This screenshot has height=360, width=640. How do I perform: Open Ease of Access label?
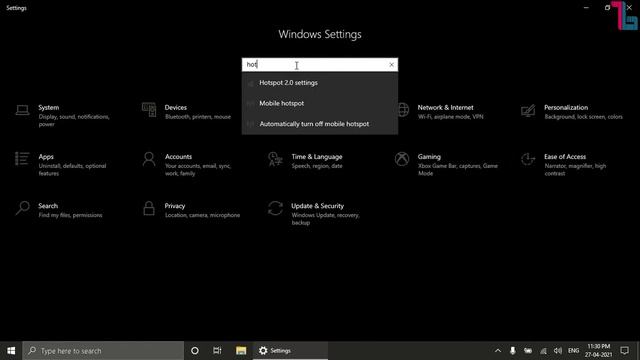[x=565, y=157]
